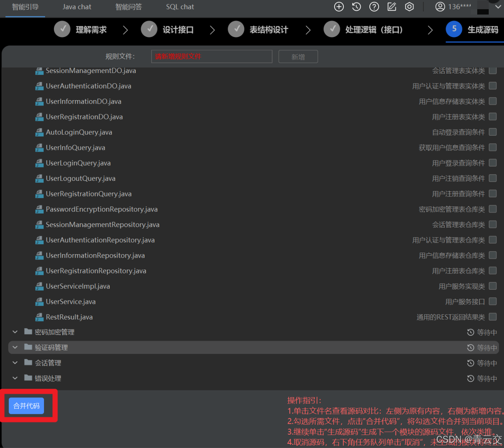Click the 合并代码 button

pos(26,406)
